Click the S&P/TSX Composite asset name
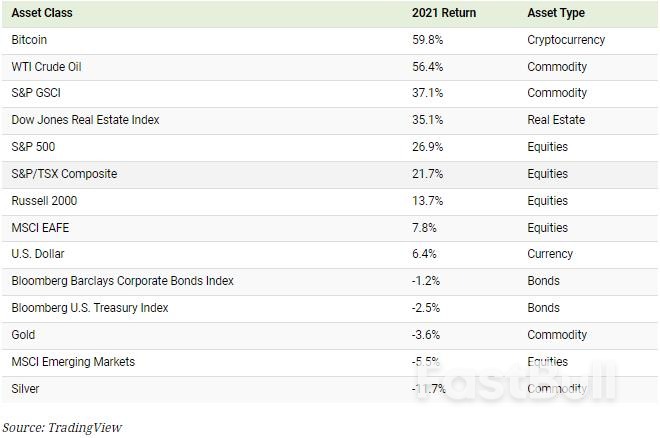The image size is (660, 438). click(64, 174)
